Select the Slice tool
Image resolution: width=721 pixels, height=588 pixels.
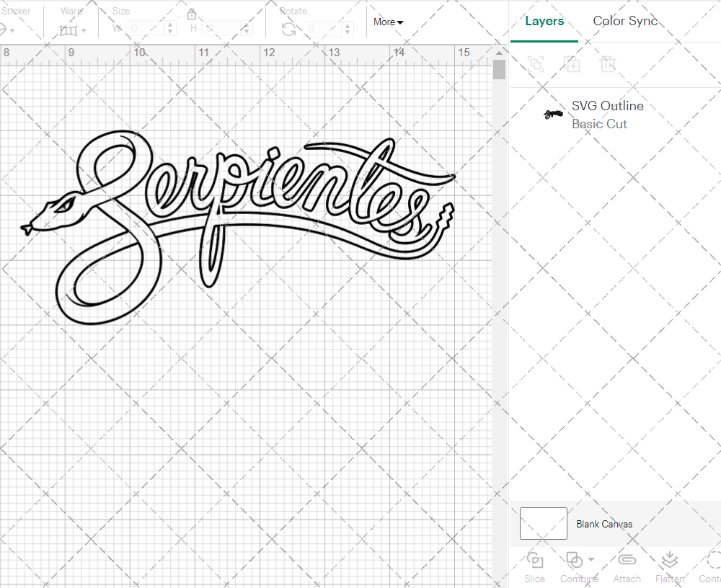tap(534, 566)
